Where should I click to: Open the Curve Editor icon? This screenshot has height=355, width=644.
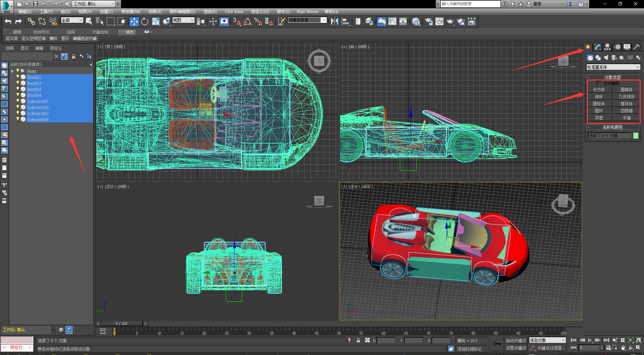392,22
